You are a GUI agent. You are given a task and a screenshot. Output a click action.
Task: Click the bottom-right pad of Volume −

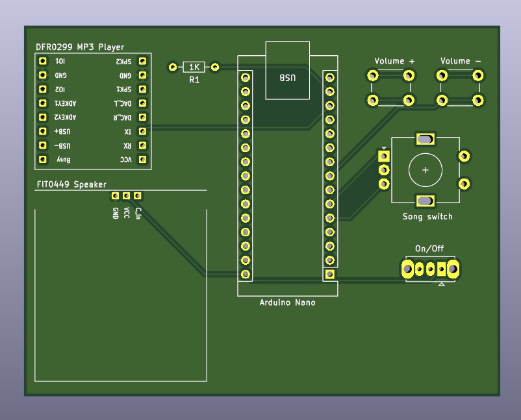click(x=478, y=100)
